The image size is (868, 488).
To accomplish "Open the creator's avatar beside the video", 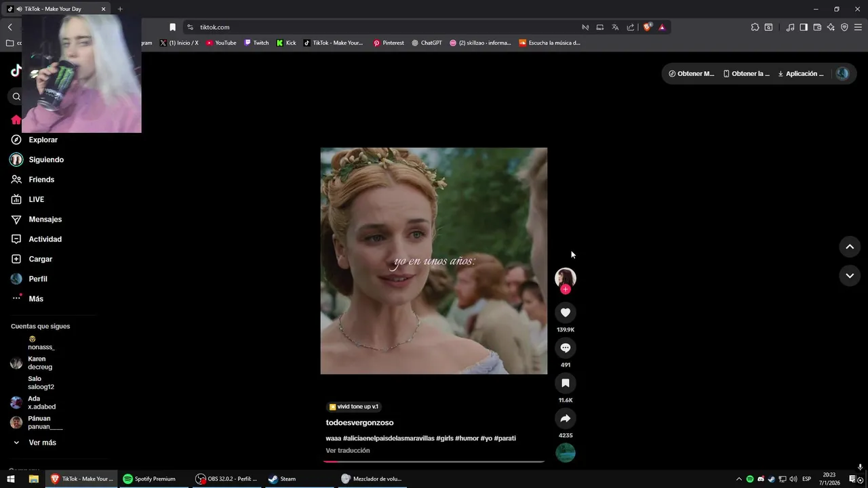I will pyautogui.click(x=566, y=277).
